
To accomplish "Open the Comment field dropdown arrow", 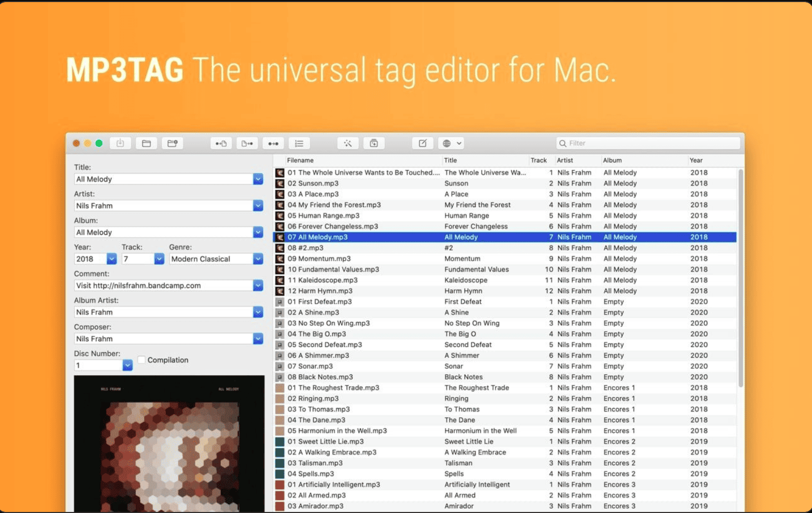I will pyautogui.click(x=258, y=285).
